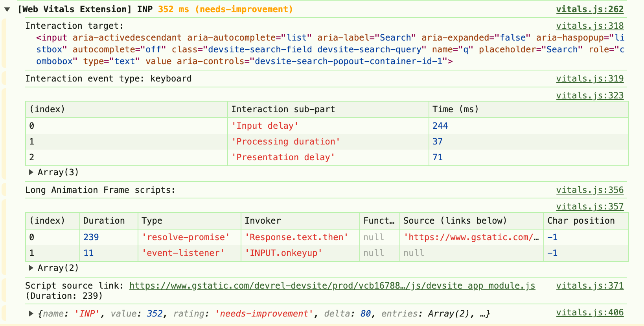Expand the Array(3) sub-parts entry
Image resolution: width=644 pixels, height=326 pixels.
[x=31, y=172]
